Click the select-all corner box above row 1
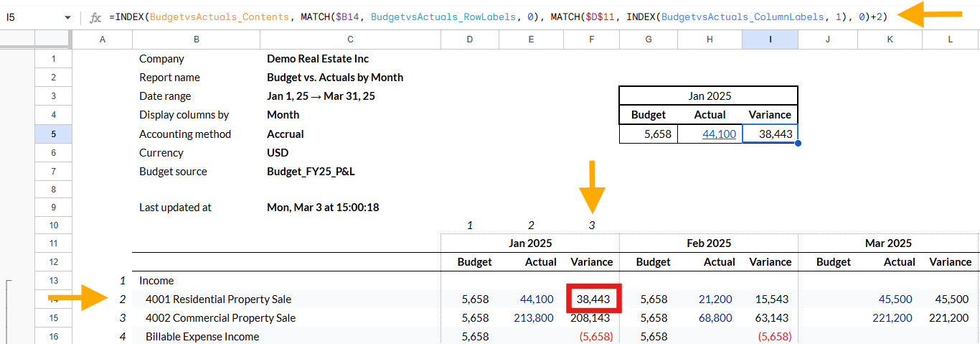Image resolution: width=980 pixels, height=344 pixels. [x=53, y=39]
